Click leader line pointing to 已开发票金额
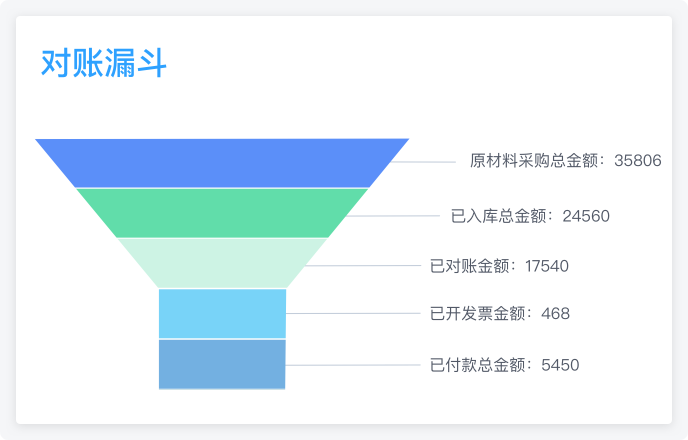 pos(353,313)
